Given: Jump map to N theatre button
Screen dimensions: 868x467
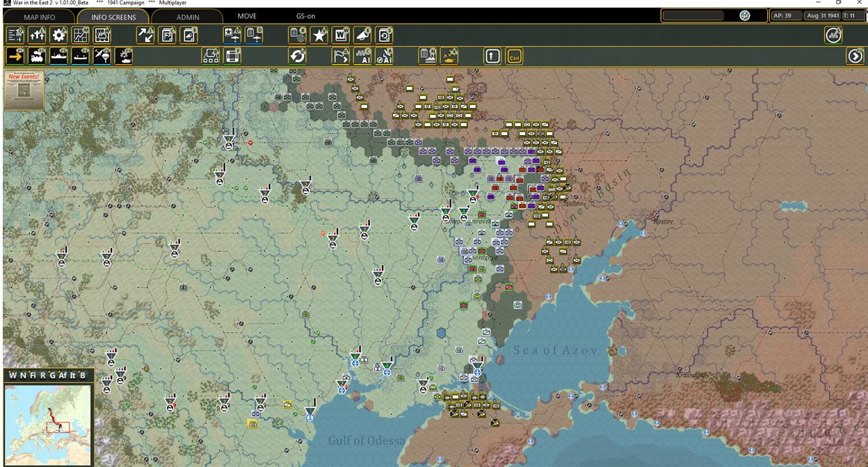Looking at the screenshot, I should click(x=23, y=376).
